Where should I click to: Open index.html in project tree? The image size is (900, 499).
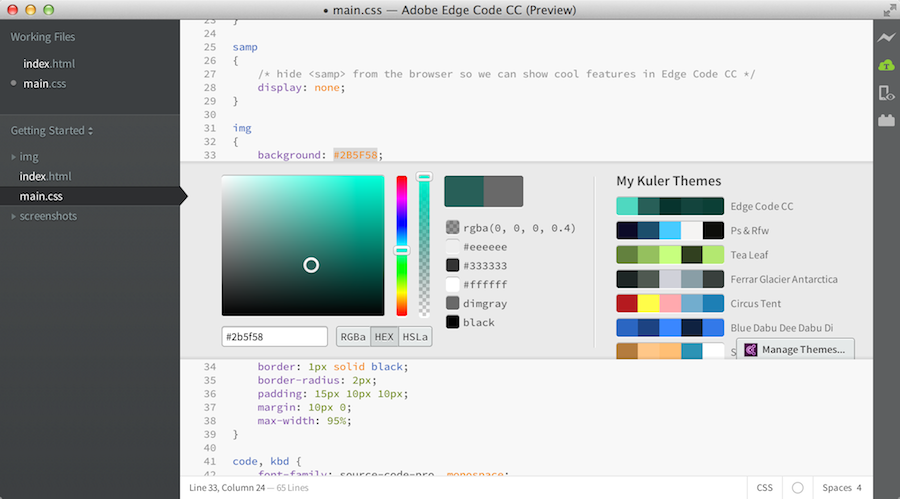click(45, 176)
